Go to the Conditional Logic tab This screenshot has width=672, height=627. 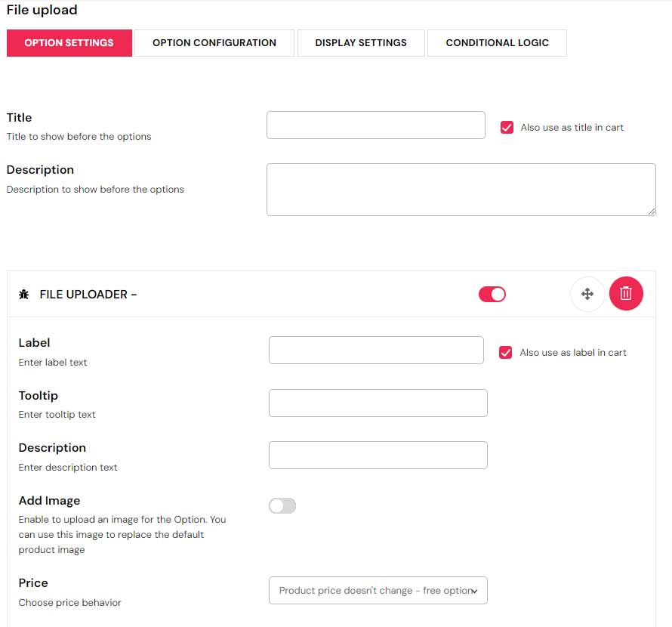tap(497, 43)
